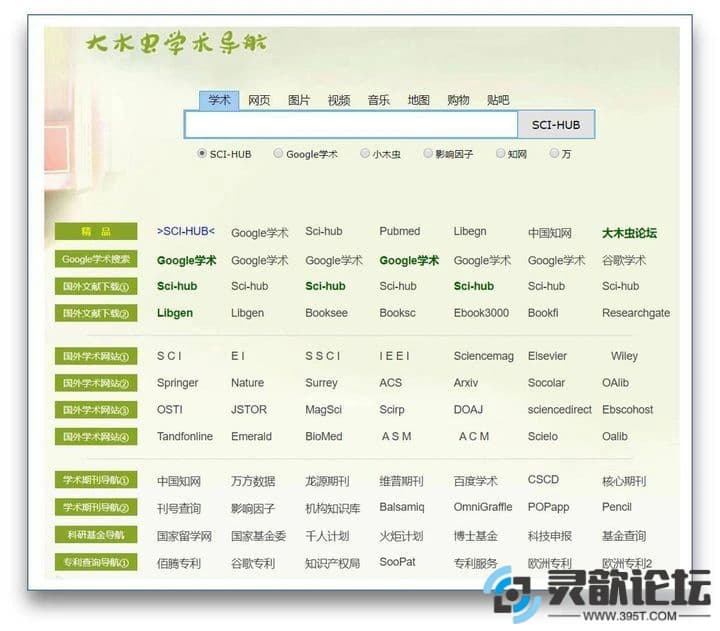720x631 pixels.
Task: Select the 影响因子 radio button
Action: [x=428, y=153]
